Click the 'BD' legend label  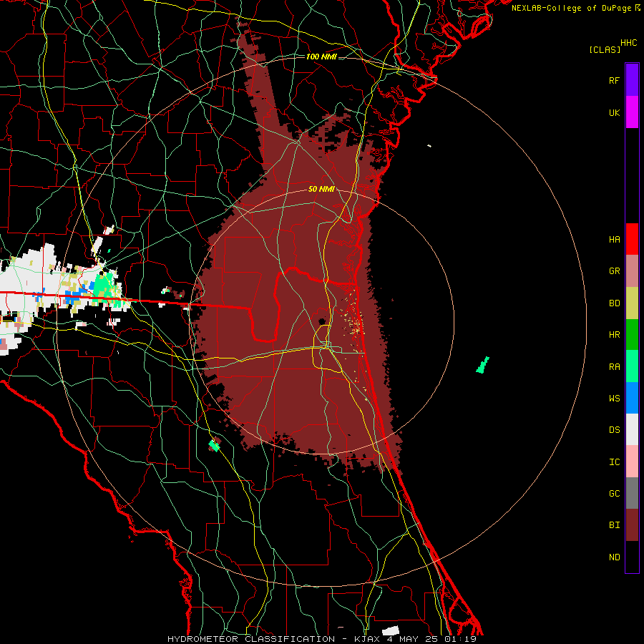pos(614,303)
